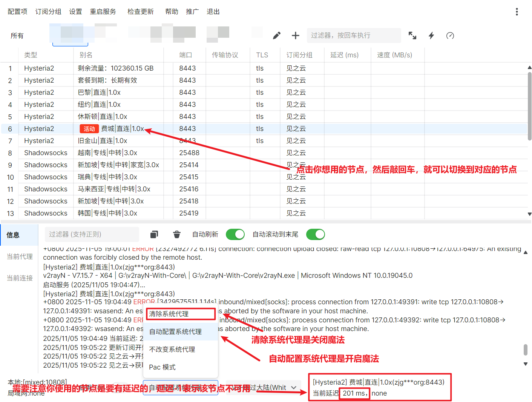Click the lightning bolt icon
Screen dimensions: 532x402
[431, 35]
